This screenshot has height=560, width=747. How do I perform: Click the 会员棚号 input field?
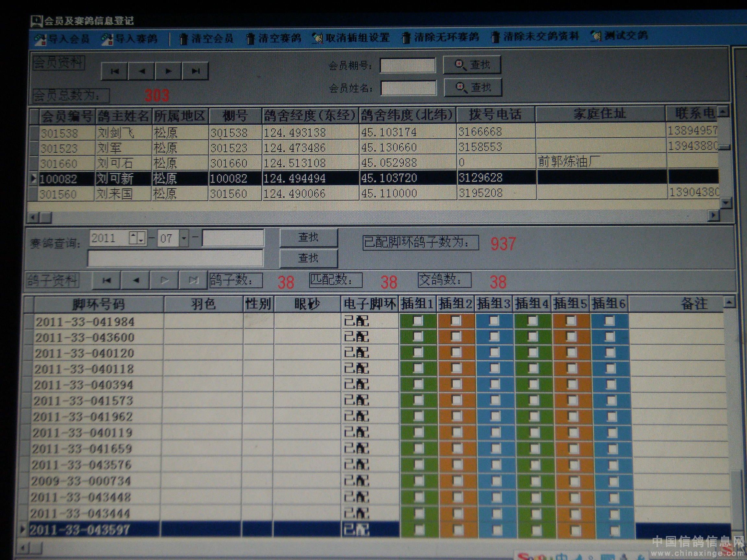point(408,65)
